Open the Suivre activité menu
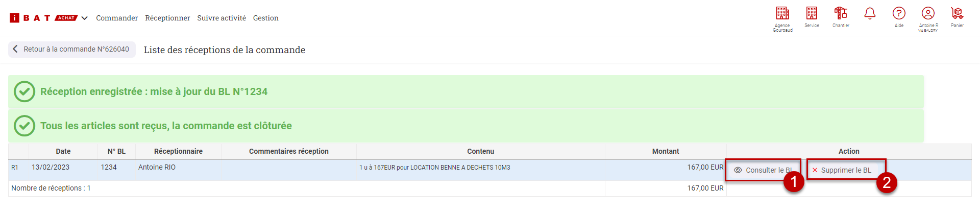Viewport: 980px width, 212px height. point(222,18)
